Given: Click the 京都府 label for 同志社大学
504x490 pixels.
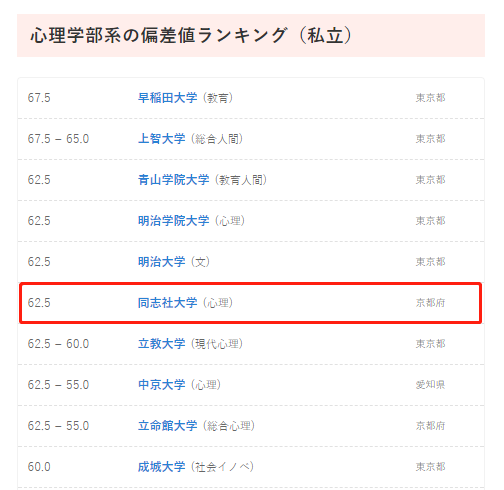Looking at the screenshot, I should (x=430, y=303).
